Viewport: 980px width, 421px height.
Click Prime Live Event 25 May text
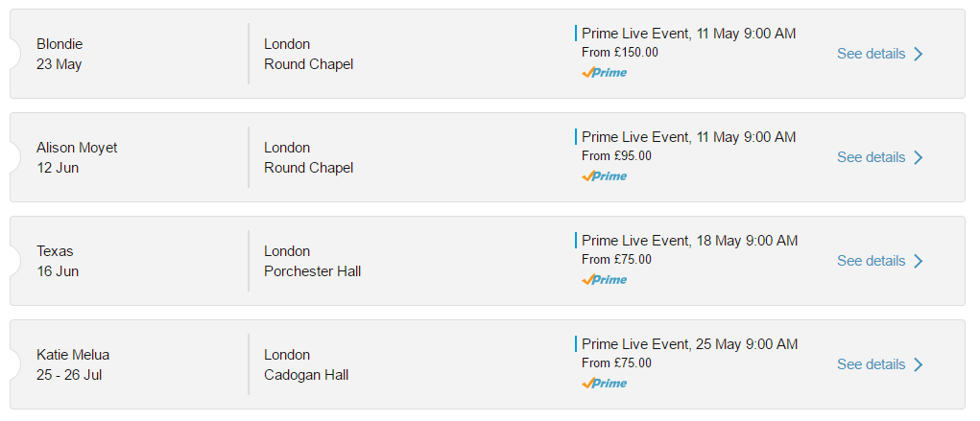(x=688, y=344)
